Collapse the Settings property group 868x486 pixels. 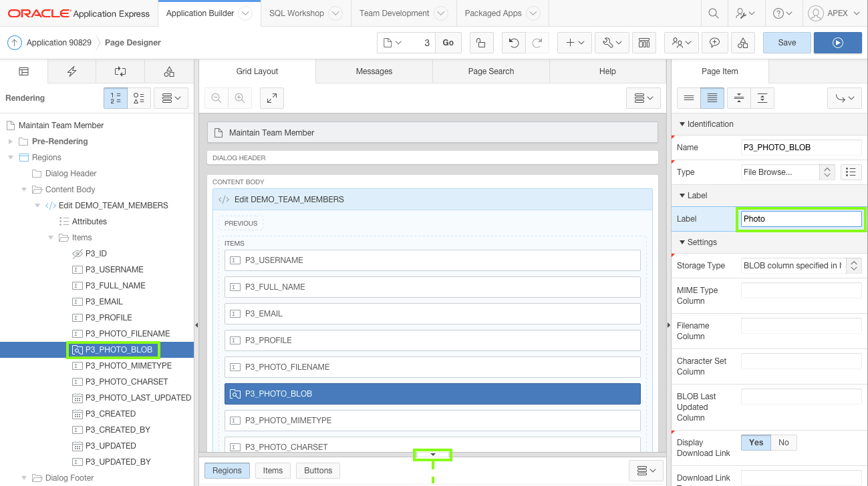[682, 242]
